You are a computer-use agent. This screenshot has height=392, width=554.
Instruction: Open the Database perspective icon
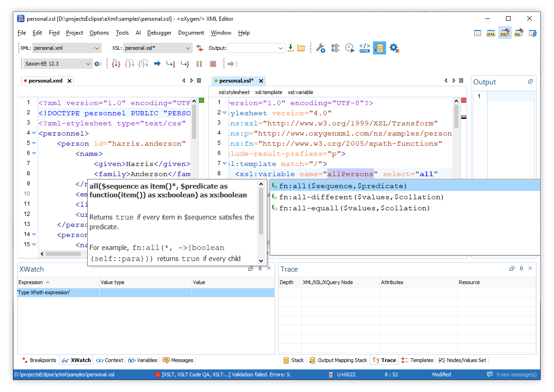click(x=532, y=33)
